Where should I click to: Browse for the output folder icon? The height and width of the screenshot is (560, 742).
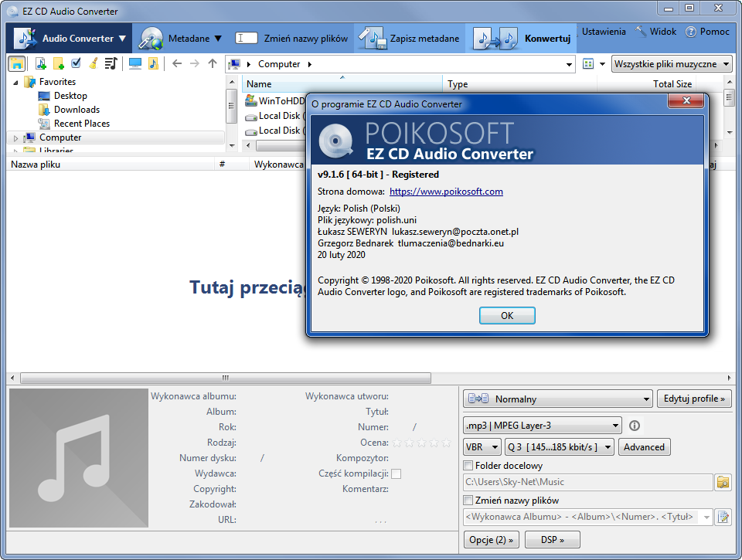tap(723, 483)
